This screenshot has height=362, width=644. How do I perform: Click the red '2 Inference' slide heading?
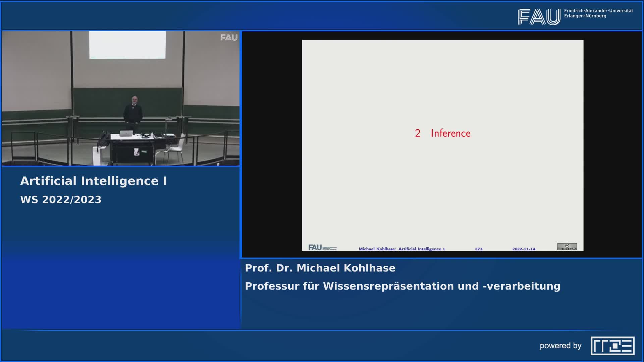pyautogui.click(x=442, y=133)
